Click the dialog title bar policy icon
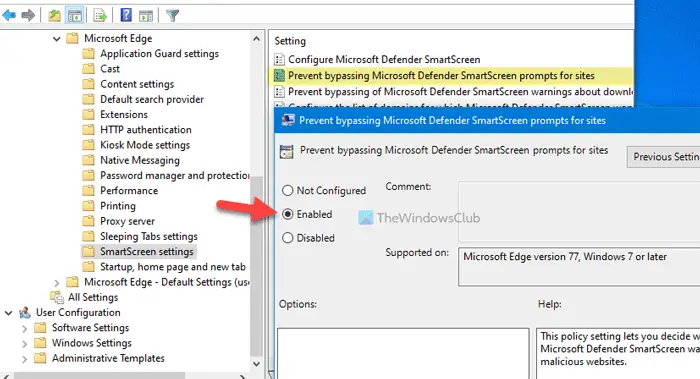Viewport: 700px width, 379px height. point(288,121)
